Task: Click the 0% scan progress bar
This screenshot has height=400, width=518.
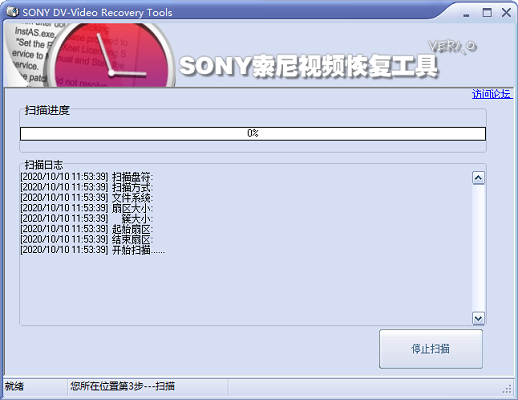Action: click(253, 134)
